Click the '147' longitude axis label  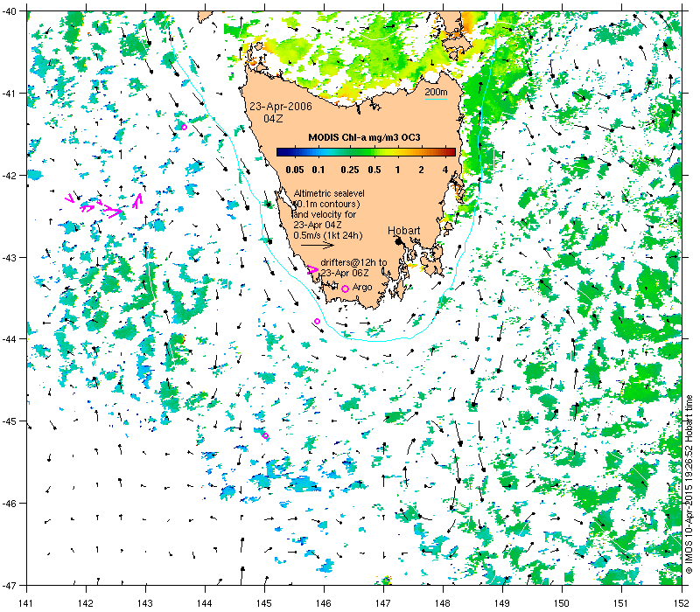pos(383,603)
